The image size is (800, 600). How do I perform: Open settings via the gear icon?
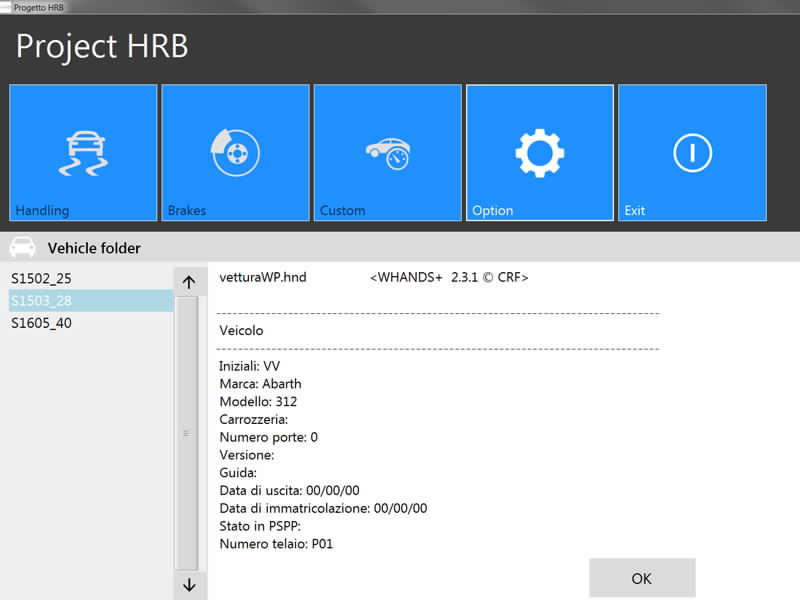pyautogui.click(x=540, y=152)
